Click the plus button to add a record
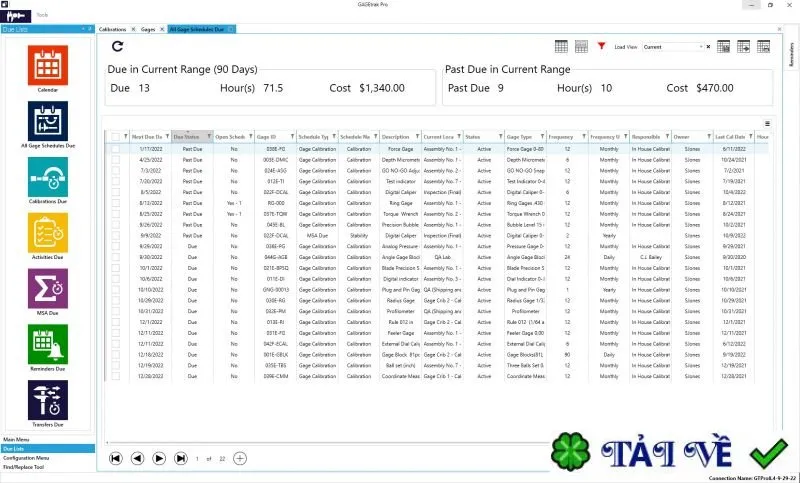The image size is (800, 483). (240, 459)
